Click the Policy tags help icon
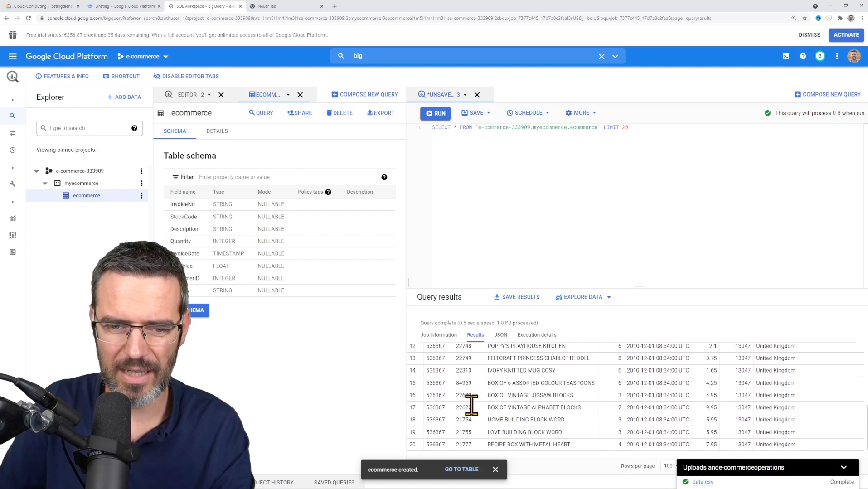 [328, 192]
